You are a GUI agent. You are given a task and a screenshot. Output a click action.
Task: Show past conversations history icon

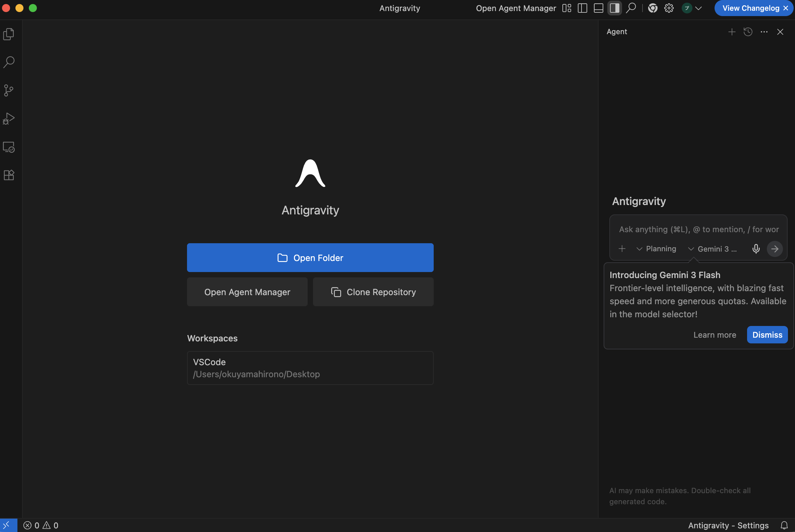[x=748, y=32]
